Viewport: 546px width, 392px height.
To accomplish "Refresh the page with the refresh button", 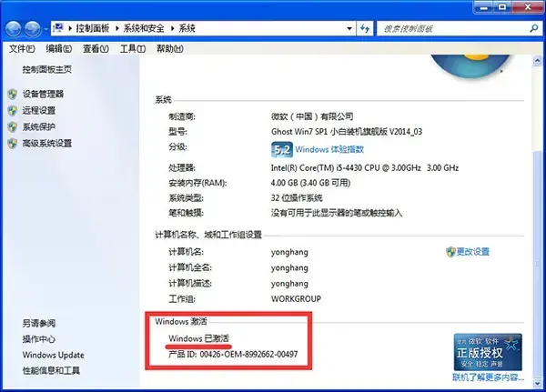I will click(365, 28).
